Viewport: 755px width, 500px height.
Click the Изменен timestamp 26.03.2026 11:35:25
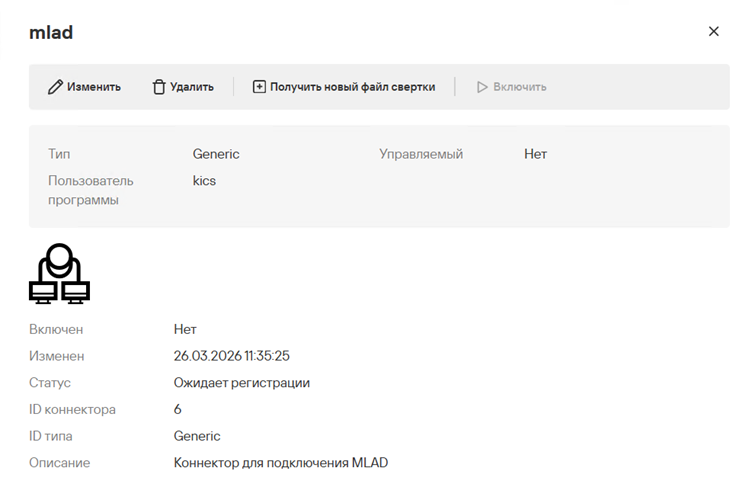(232, 356)
